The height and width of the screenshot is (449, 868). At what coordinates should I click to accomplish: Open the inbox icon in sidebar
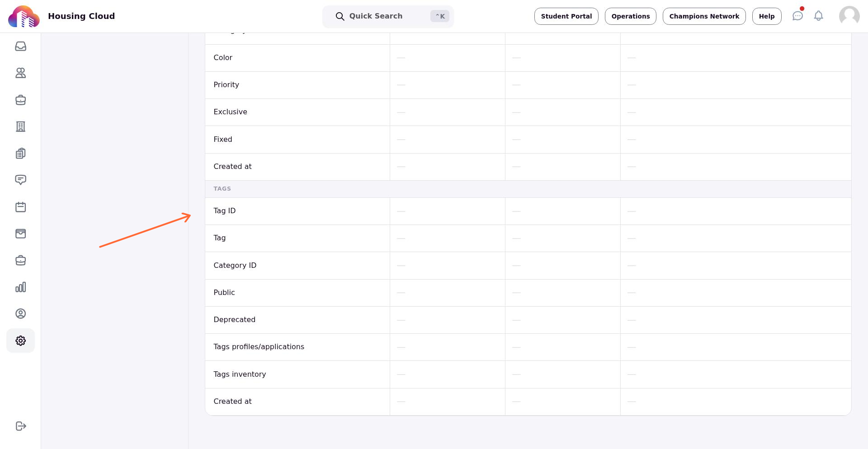click(x=20, y=47)
